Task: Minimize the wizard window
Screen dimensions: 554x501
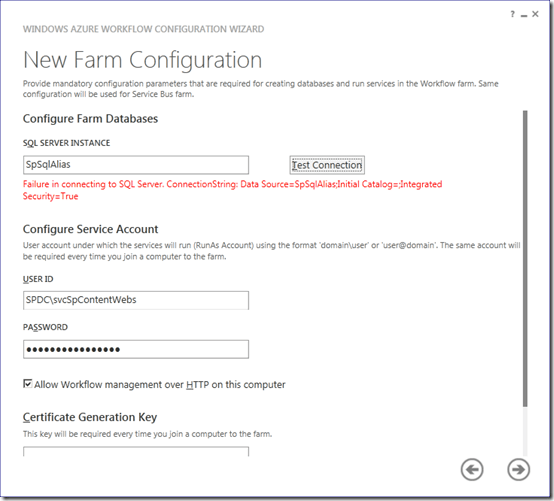Action: (524, 15)
